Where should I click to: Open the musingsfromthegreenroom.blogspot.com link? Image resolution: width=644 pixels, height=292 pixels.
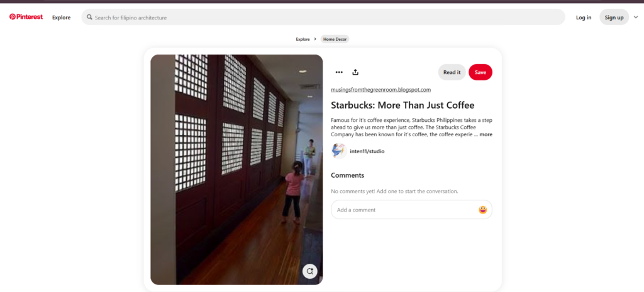coord(380,89)
